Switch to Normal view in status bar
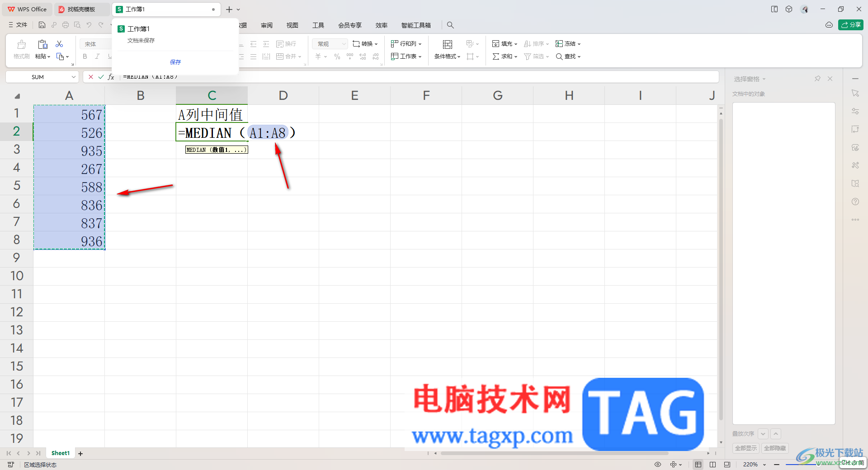This screenshot has width=868, height=470. tap(698, 465)
